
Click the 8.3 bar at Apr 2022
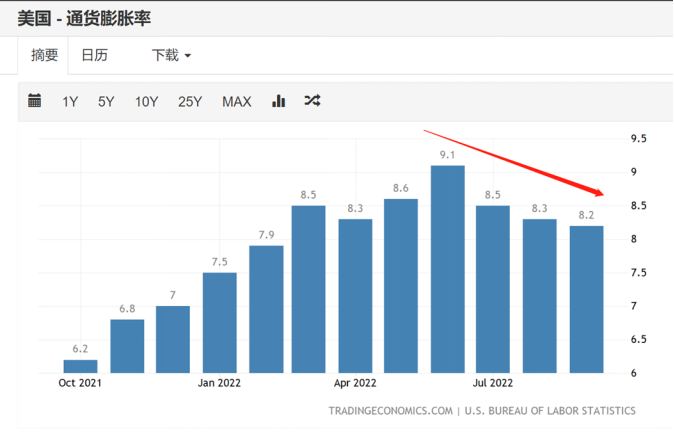tap(355, 296)
